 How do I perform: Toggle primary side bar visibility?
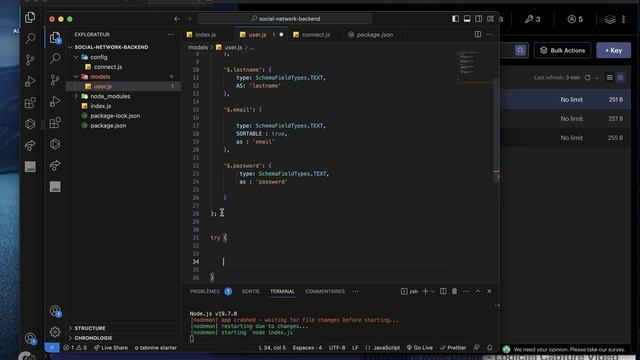click(x=455, y=19)
